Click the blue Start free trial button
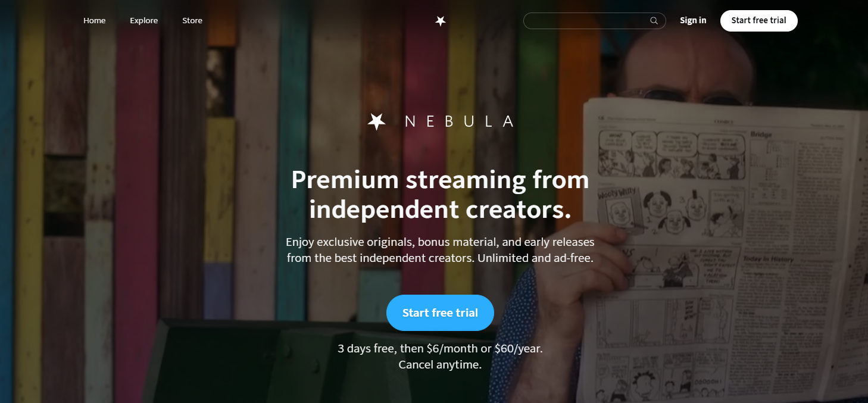Viewport: 868px width, 403px height. 440,313
